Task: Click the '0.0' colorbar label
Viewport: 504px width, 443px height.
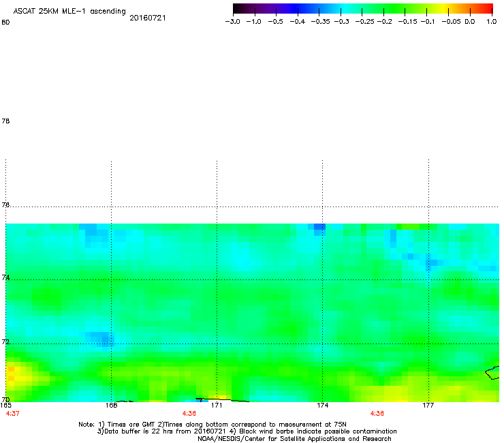Action: coord(470,22)
